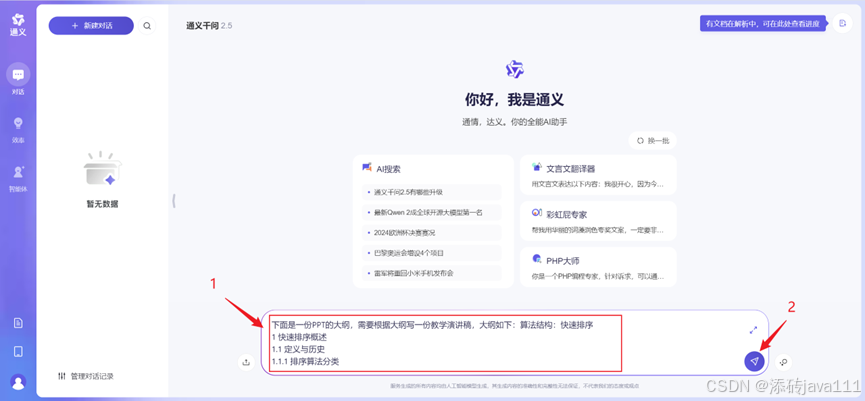Open the 效率 efficiency tools section
The image size is (865, 401).
tap(18, 129)
